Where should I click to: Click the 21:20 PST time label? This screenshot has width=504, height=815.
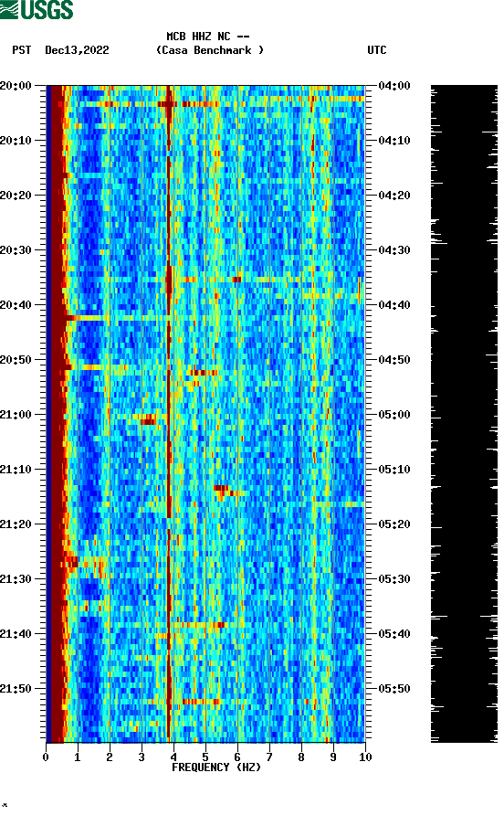click(16, 524)
